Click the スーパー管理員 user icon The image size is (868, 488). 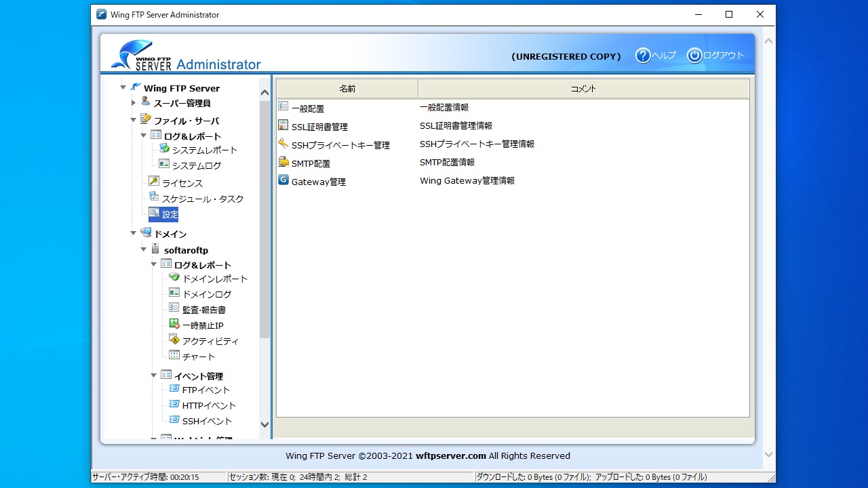pyautogui.click(x=146, y=102)
